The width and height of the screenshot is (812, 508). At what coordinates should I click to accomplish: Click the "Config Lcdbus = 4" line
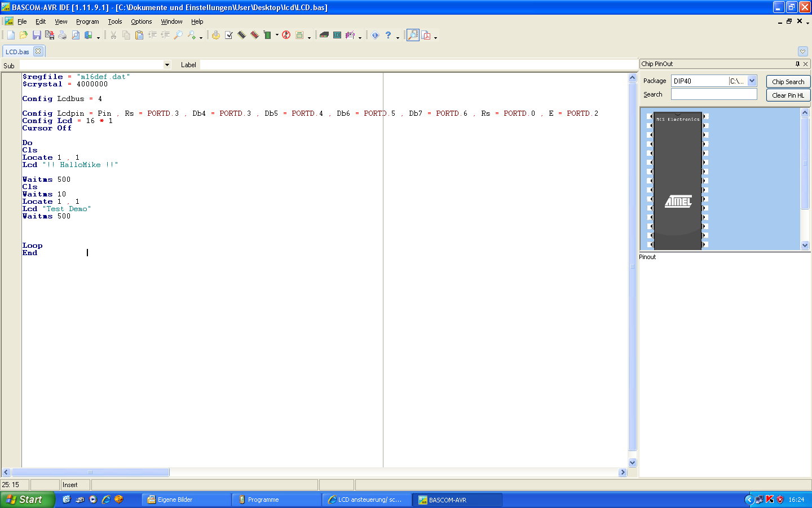tap(62, 99)
